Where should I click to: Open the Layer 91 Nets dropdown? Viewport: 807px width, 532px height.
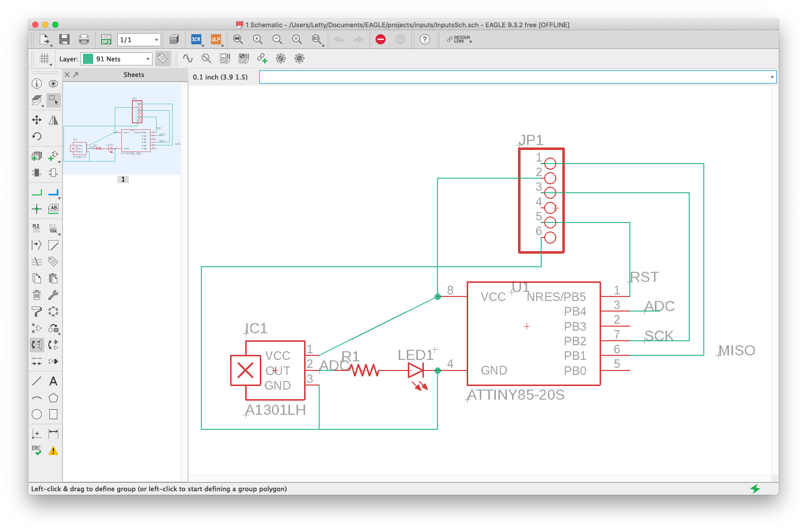coord(116,59)
